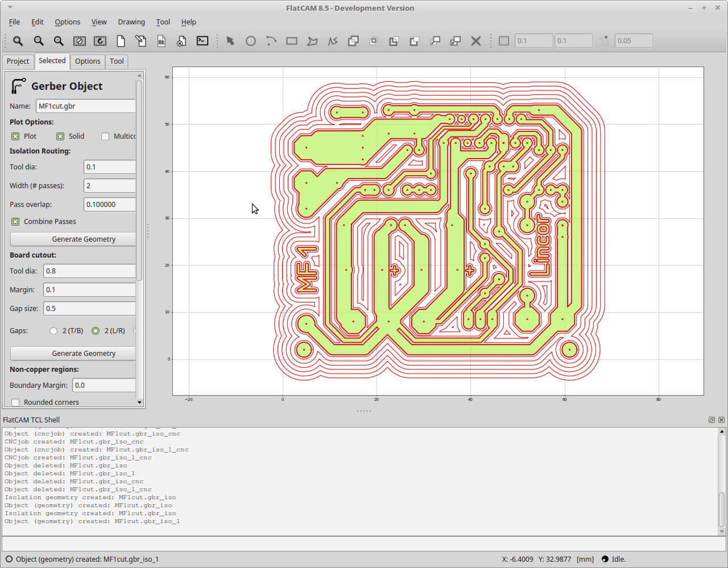Disable the Combine Passes checkbox
Screen dimensions: 728x568
(15, 222)
